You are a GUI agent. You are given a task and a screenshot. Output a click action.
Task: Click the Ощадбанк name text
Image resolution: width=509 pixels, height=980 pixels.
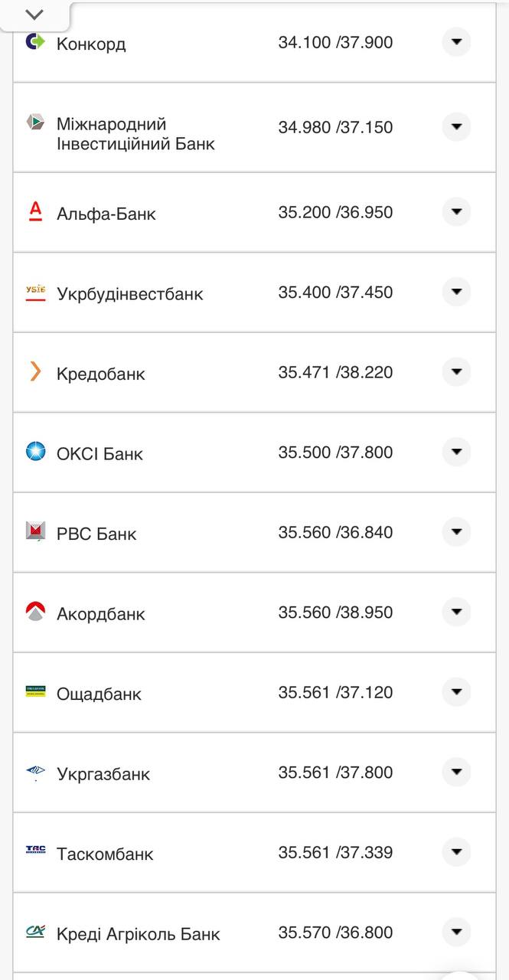pos(99,694)
